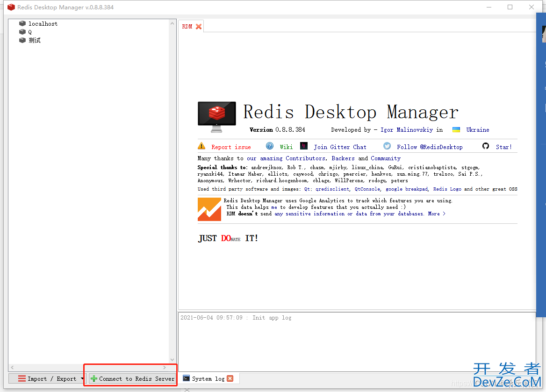
Task: Select the localhost connection
Action: 43,24
